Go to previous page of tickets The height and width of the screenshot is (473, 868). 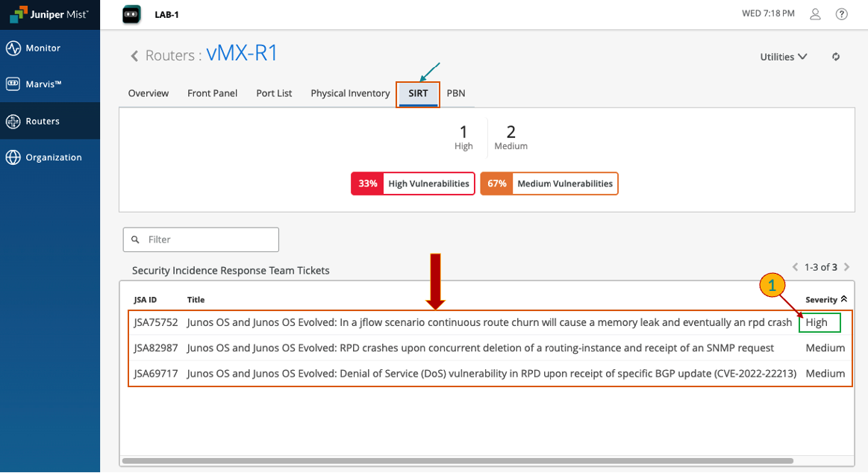pos(795,267)
